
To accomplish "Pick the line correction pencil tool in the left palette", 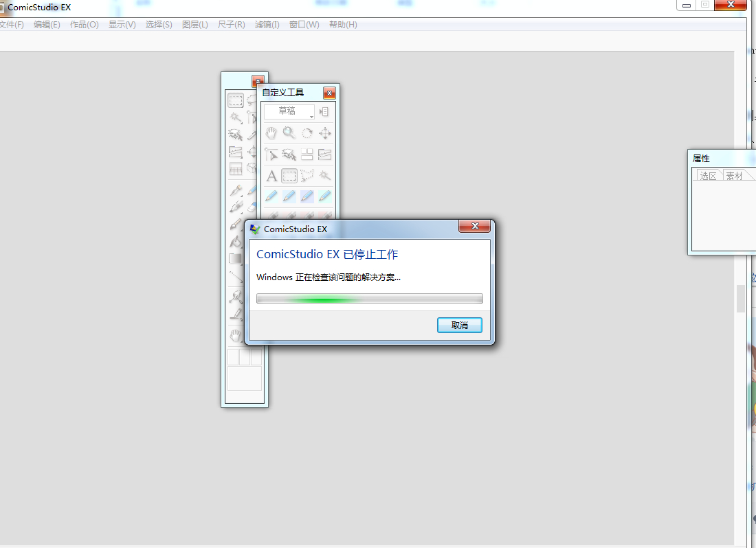I will [236, 314].
